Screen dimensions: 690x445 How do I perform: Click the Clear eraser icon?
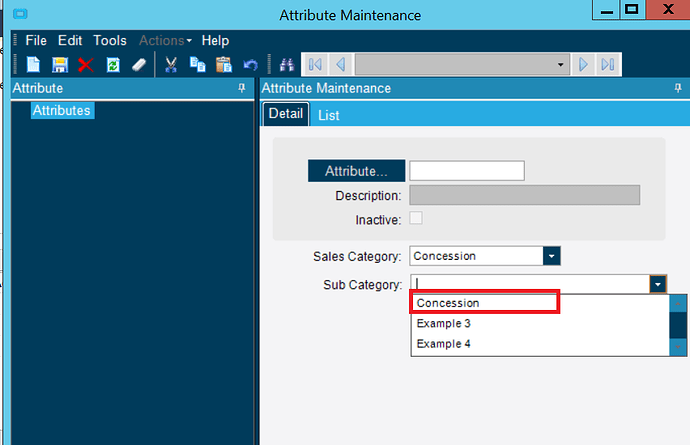point(139,65)
